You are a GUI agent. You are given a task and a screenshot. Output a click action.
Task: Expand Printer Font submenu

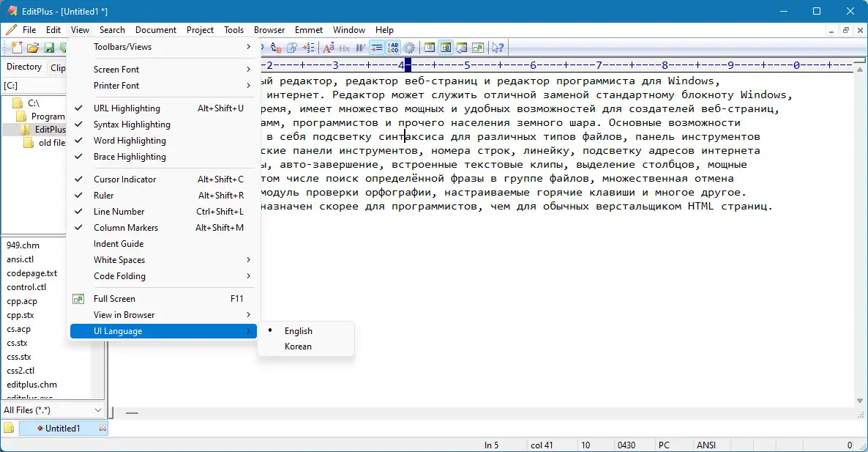[163, 86]
